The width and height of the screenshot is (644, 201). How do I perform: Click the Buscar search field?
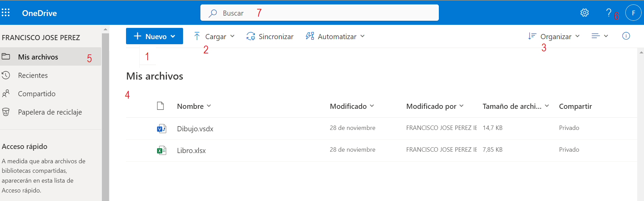(x=320, y=13)
